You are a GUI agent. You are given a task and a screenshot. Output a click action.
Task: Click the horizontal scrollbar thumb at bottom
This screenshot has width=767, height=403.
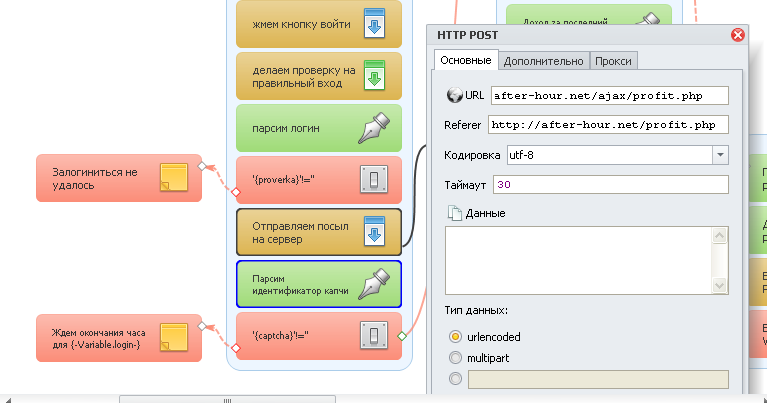tap(227, 400)
